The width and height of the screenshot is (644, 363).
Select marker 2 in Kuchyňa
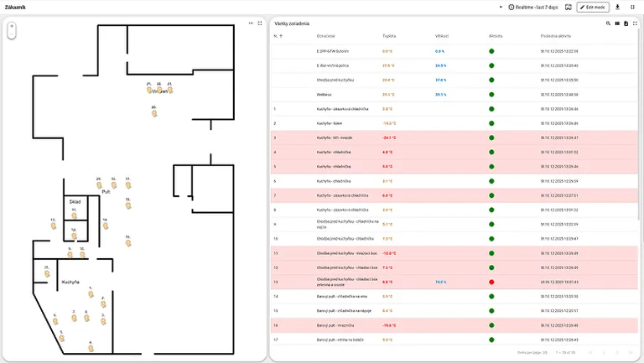[103, 303]
